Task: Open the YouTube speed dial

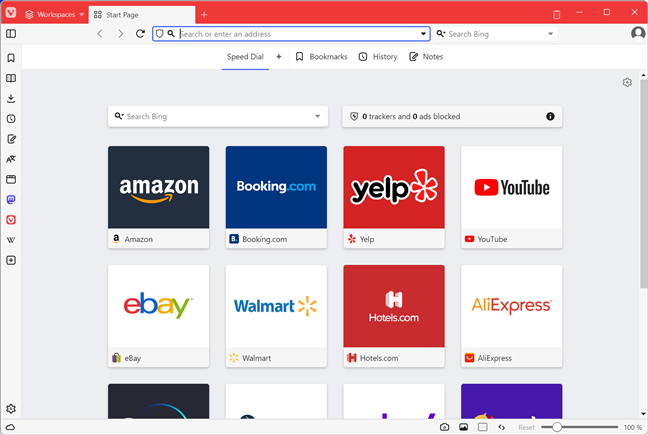Action: coord(512,197)
